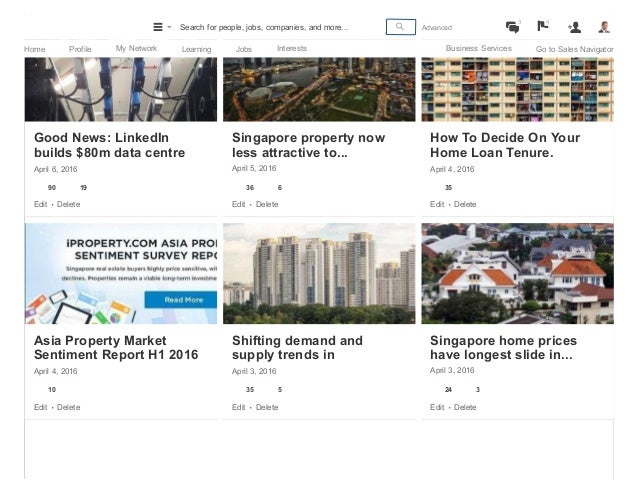Click the 24 count on home prices post
Screen dimensions: 638x493
(448, 390)
